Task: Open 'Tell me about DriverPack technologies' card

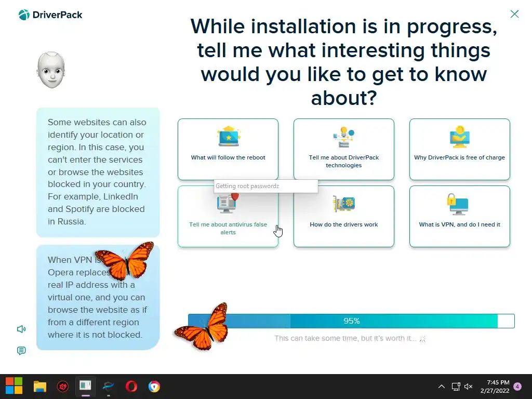Action: click(x=344, y=149)
